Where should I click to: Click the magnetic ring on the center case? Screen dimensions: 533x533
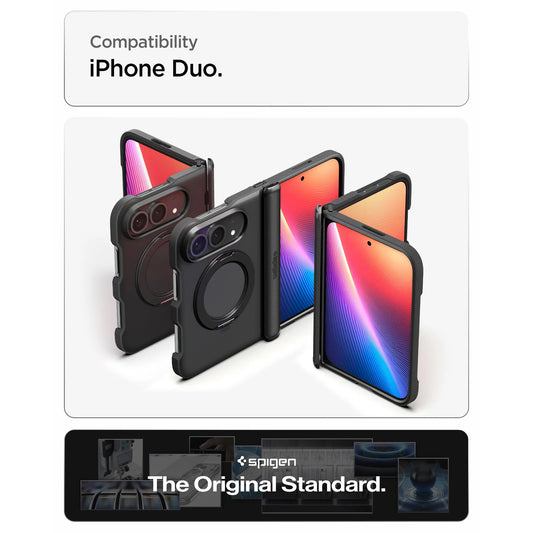click(x=224, y=290)
